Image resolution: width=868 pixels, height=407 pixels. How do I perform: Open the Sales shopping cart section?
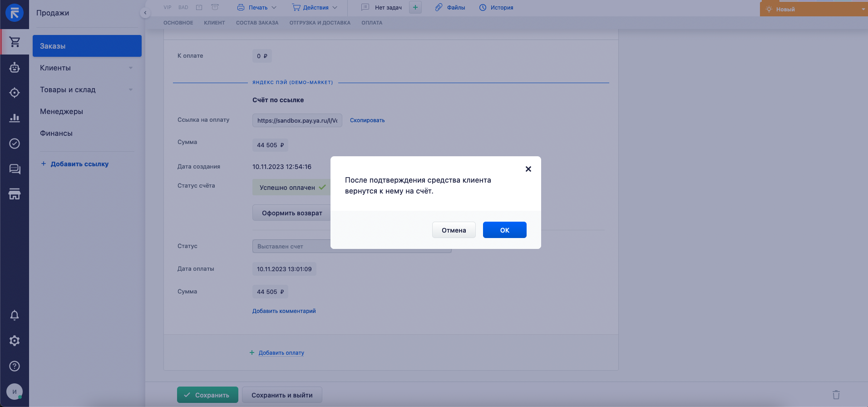coord(15,42)
